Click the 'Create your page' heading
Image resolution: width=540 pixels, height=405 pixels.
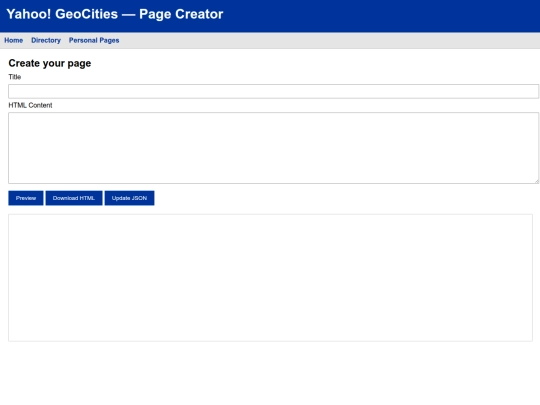click(50, 63)
